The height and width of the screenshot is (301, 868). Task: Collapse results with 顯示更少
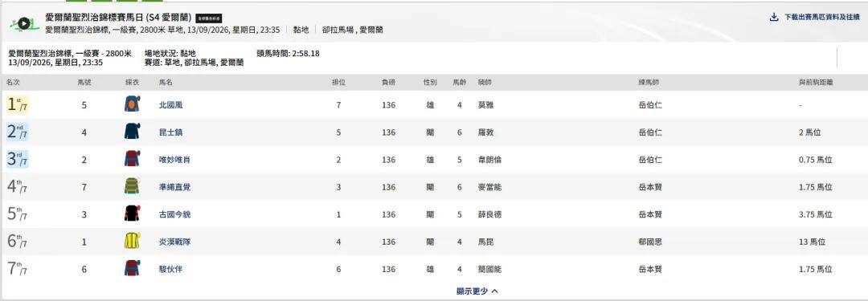point(477,291)
